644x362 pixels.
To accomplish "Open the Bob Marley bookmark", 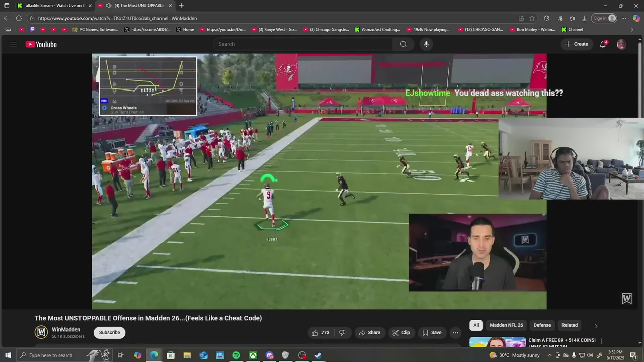I will [x=532, y=30].
